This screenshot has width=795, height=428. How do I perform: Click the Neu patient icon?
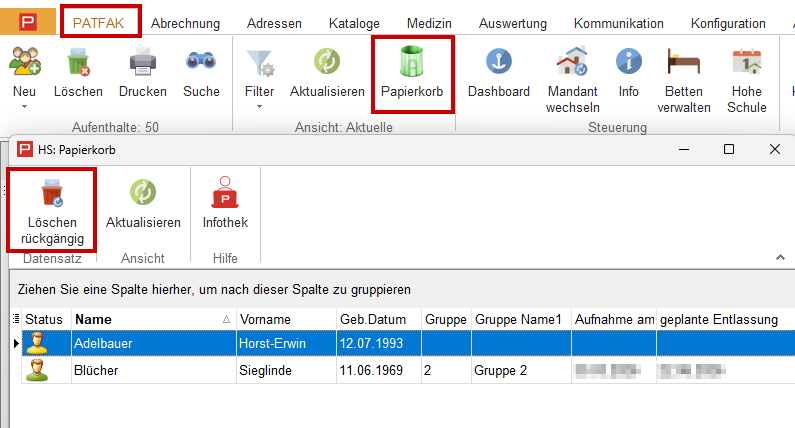click(25, 63)
